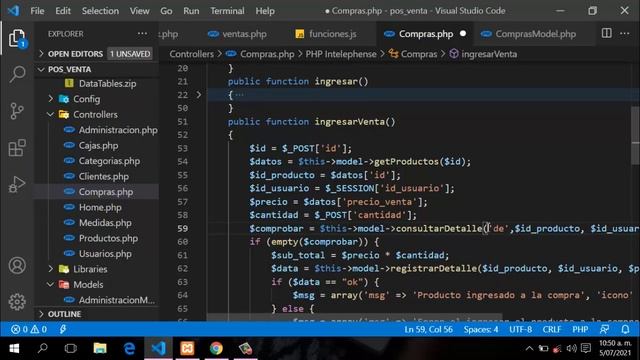Open Google Chrome from taskbar
Image resolution: width=640 pixels, height=360 pixels.
216,348
